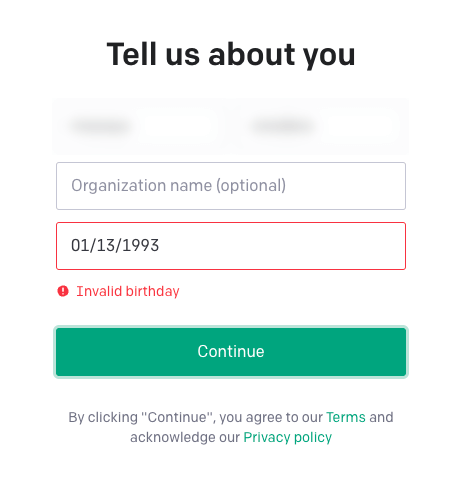Click into the birthday field showing 01/13/1993
Viewport: 462px width, 477px height.
(231, 246)
